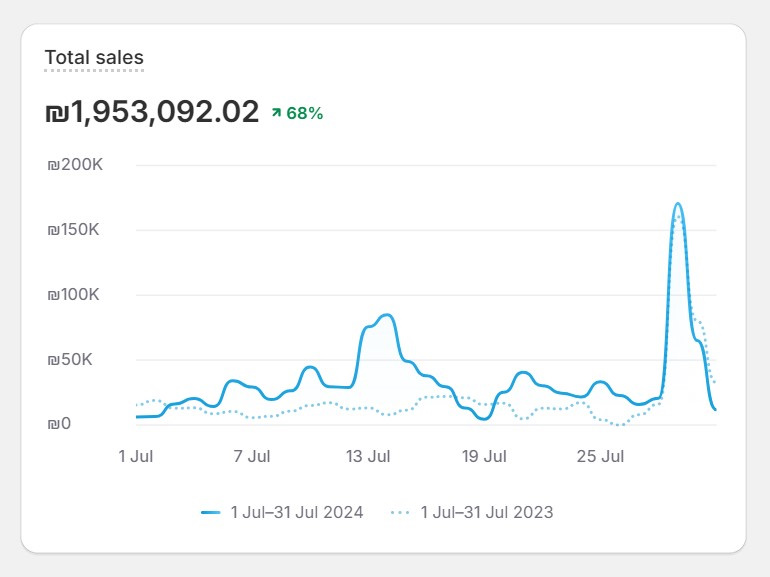Click the dotted line swatch for 2023 legend
The width and height of the screenshot is (770, 577).
pos(400,512)
